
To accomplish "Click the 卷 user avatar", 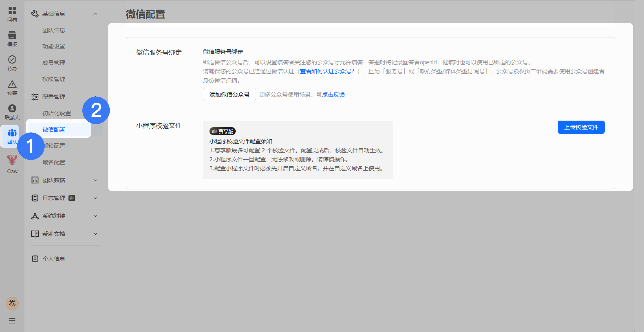I will pos(12,303).
